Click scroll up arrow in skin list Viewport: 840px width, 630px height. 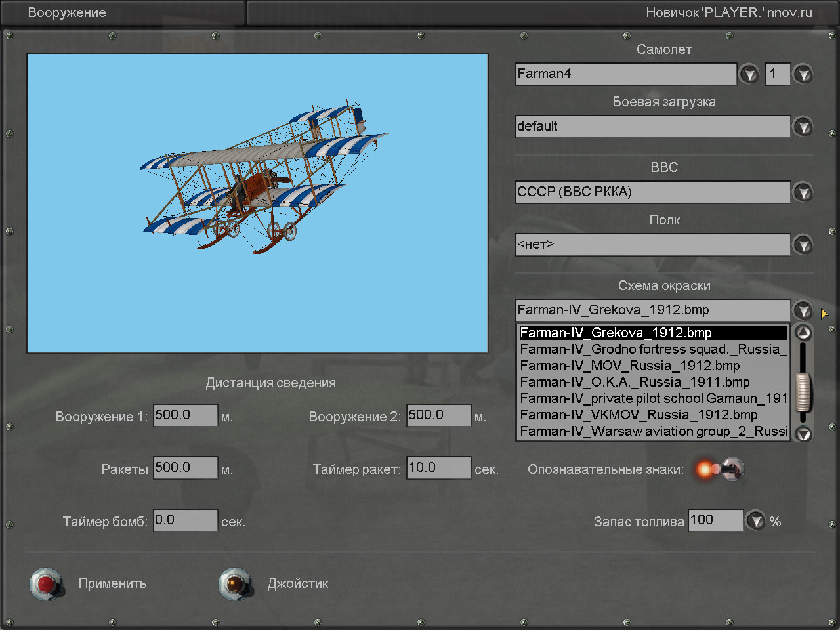[x=803, y=333]
